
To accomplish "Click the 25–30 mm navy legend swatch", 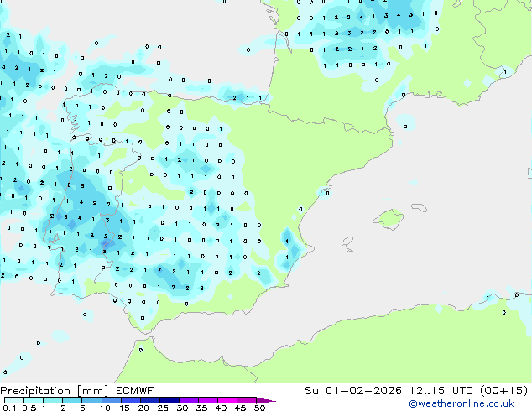I will [x=169, y=400].
